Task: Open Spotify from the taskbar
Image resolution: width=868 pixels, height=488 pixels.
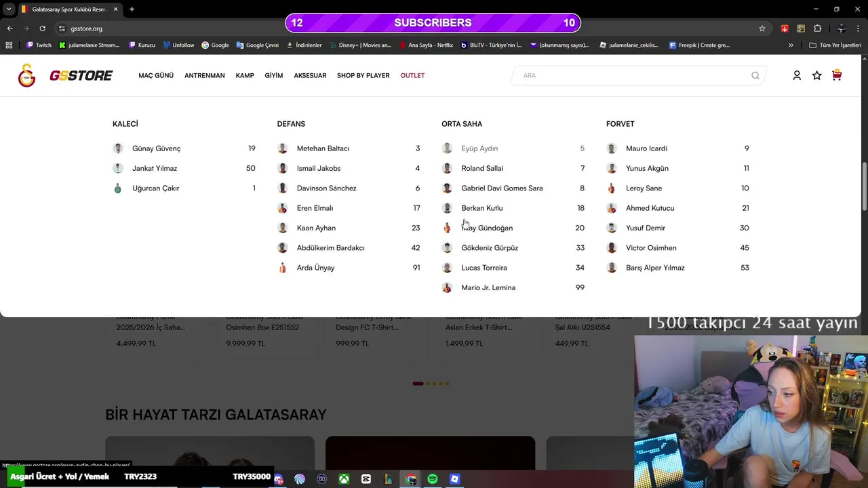Action: coord(433,479)
